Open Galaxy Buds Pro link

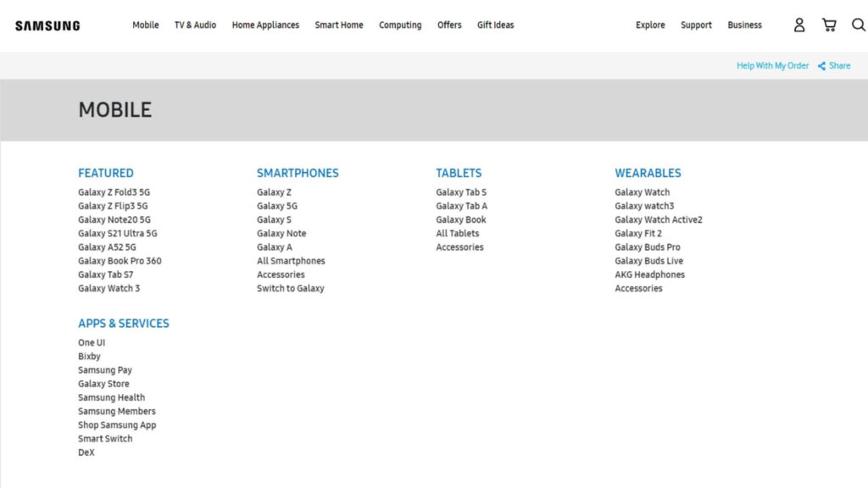[x=647, y=247]
